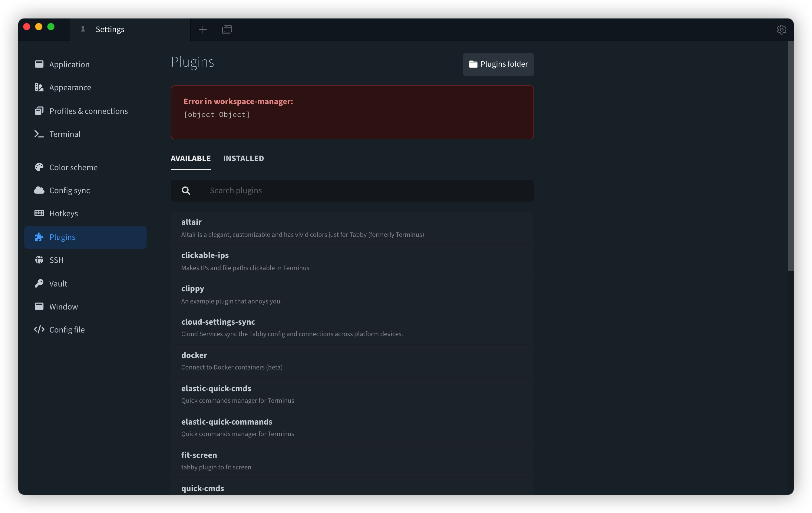Viewport: 812px width, 513px height.
Task: Open the Config file editor
Action: pyautogui.click(x=67, y=329)
